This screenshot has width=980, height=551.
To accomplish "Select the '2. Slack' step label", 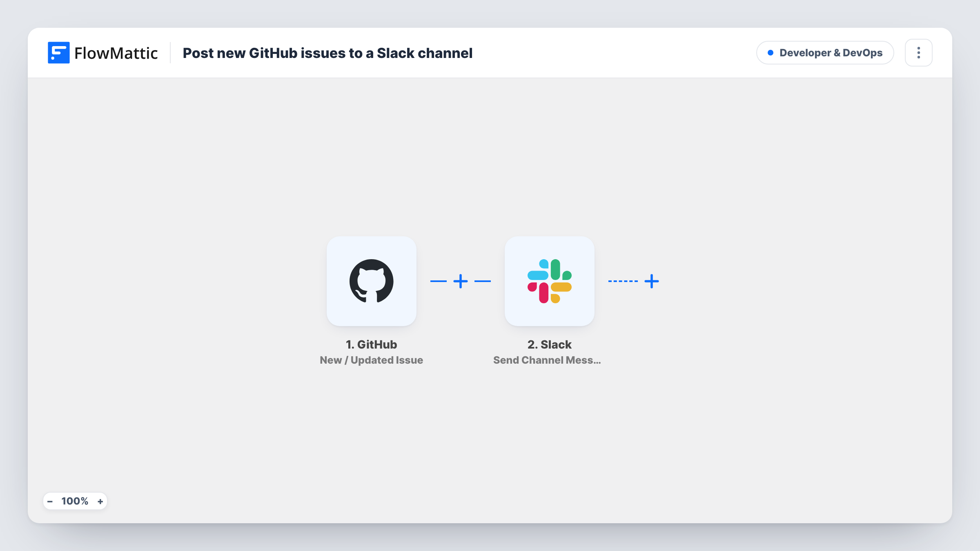I will pyautogui.click(x=549, y=344).
